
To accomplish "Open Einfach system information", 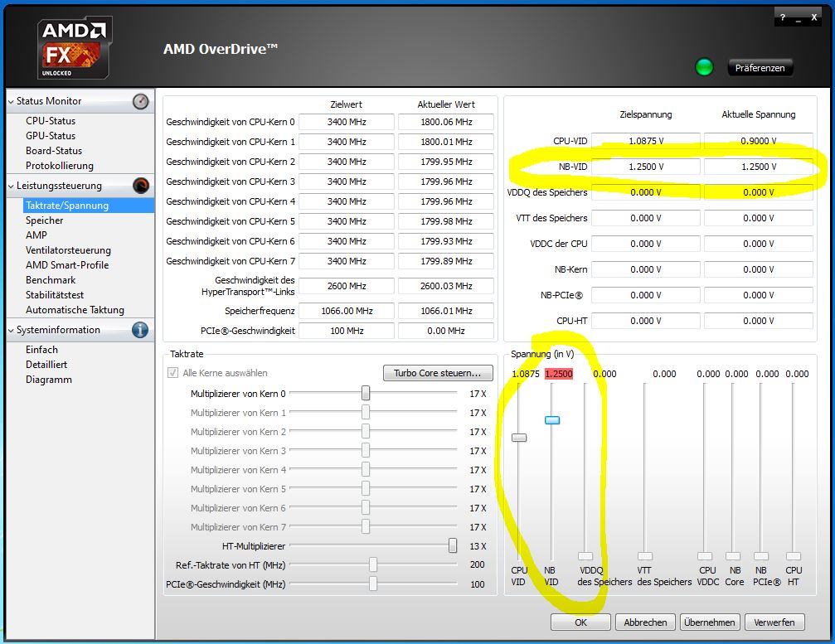I will pos(41,350).
